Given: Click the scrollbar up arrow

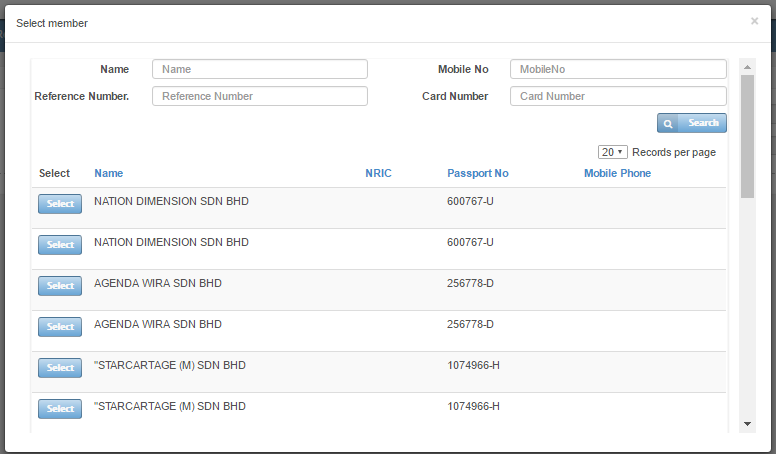Looking at the screenshot, I should 747,66.
